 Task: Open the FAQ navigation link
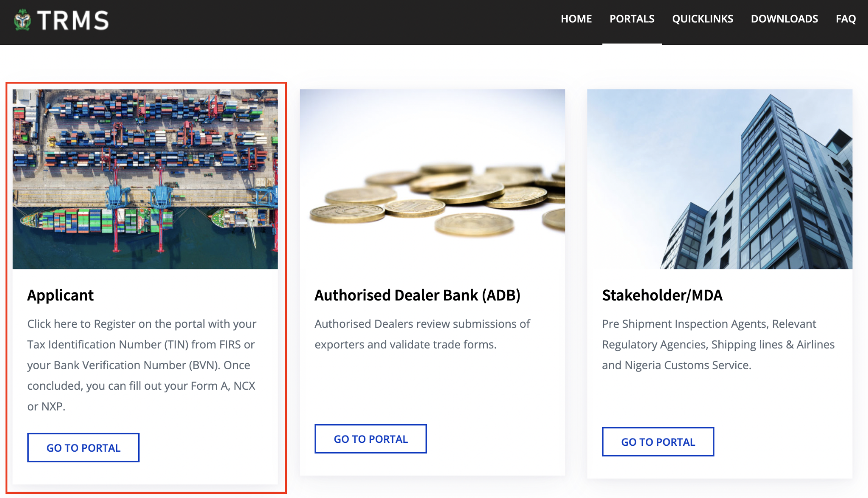tap(846, 19)
